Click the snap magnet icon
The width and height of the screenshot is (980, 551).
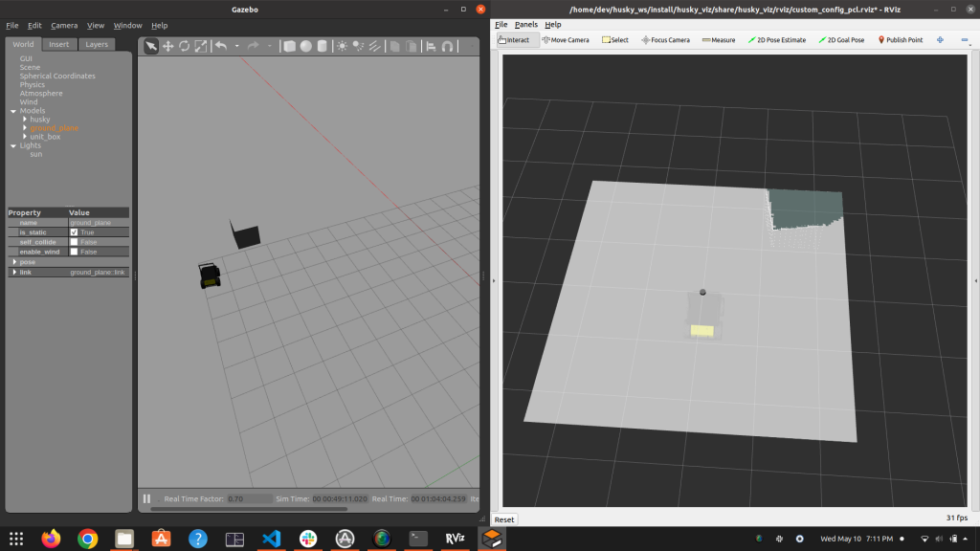click(447, 46)
